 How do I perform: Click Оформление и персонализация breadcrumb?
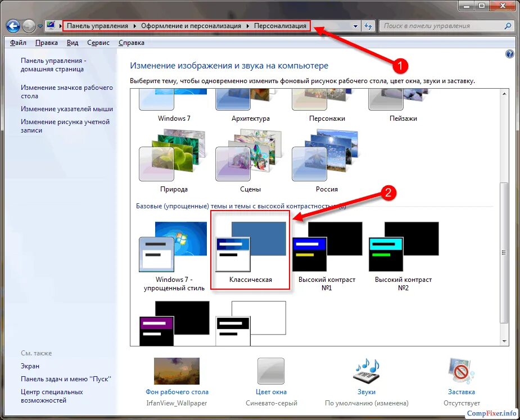(x=191, y=26)
